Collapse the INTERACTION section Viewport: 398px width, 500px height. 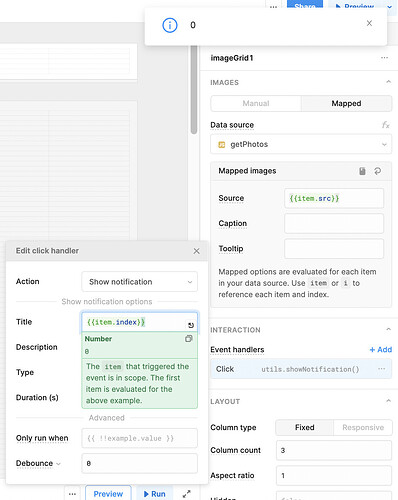click(x=388, y=329)
